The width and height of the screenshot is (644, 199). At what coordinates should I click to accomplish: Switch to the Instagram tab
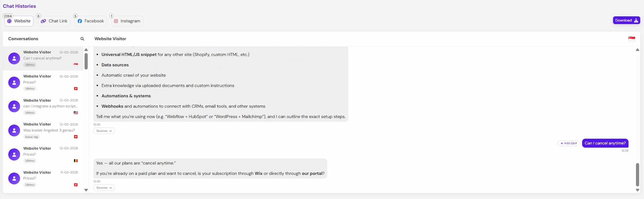tap(127, 21)
